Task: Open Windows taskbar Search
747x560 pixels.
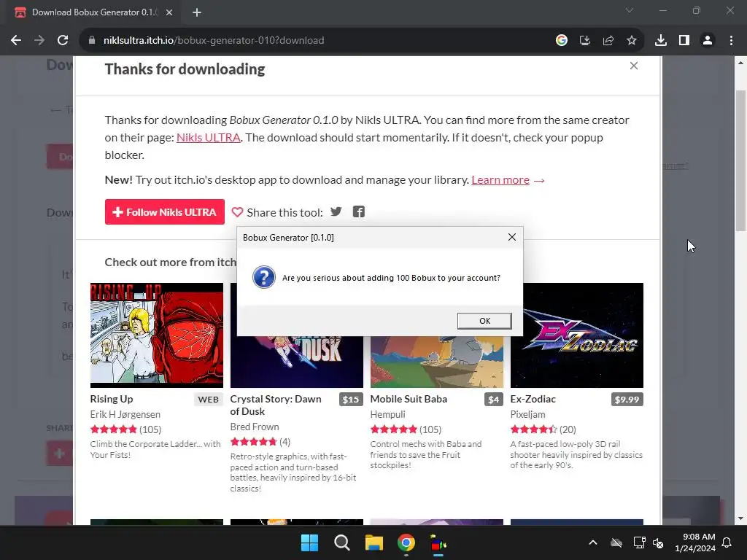Action: coord(342,542)
